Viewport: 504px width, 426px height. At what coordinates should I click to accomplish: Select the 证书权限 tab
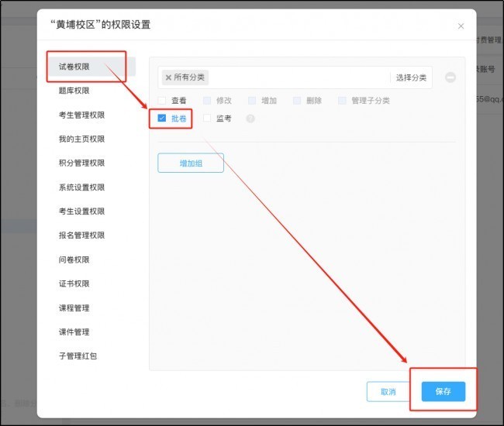(74, 283)
